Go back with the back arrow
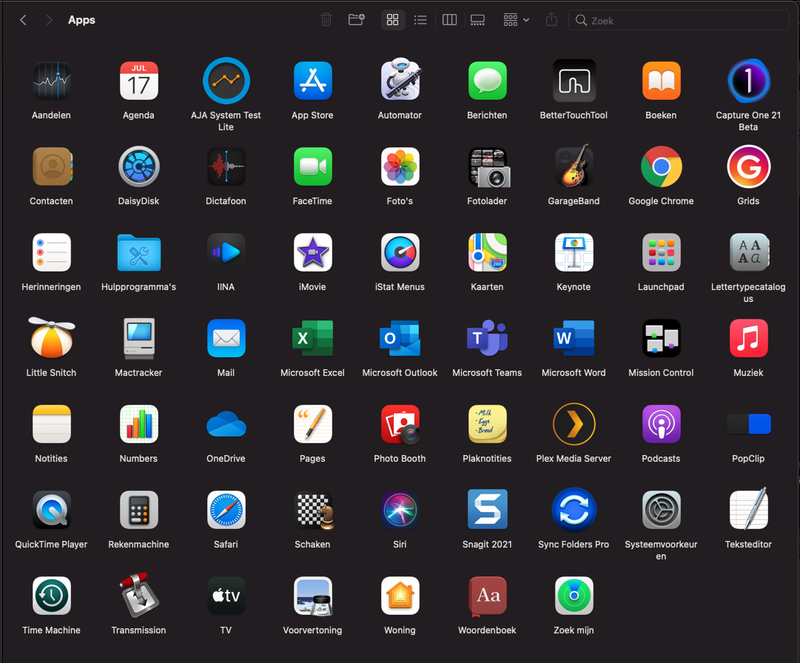The image size is (800, 663). tap(23, 20)
